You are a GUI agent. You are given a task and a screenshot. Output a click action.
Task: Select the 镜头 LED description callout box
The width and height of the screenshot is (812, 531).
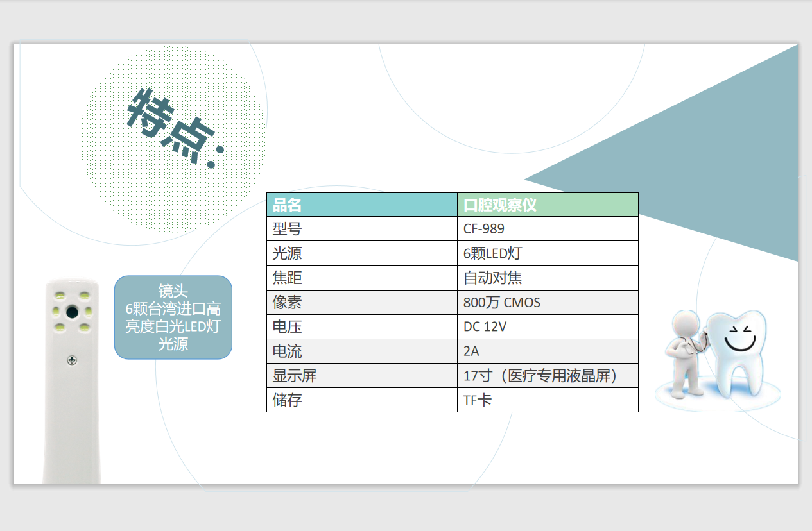[173, 317]
